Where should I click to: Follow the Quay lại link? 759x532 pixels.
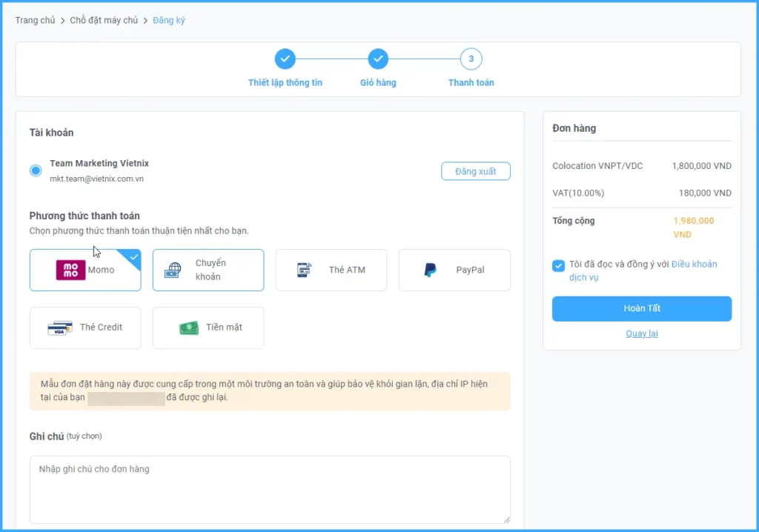point(641,333)
